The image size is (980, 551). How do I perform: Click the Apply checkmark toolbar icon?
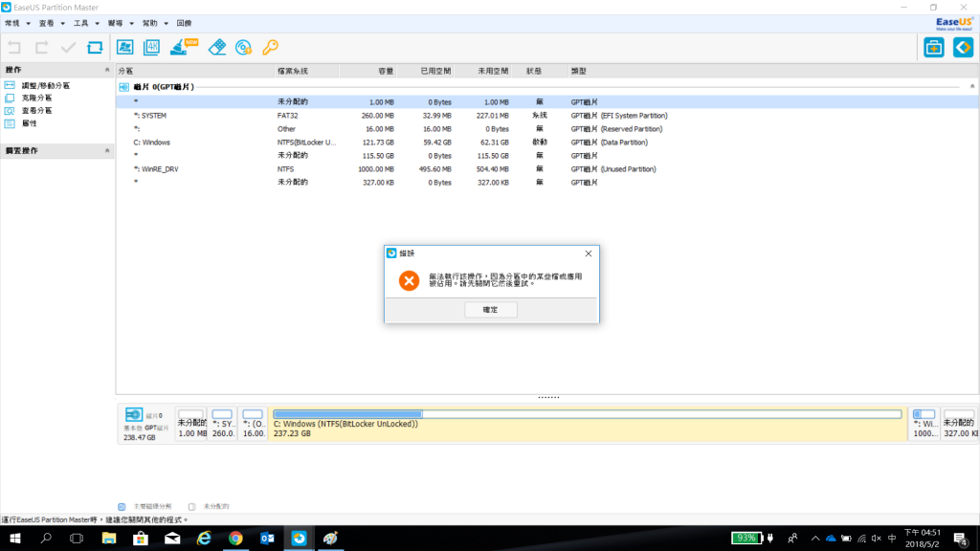tap(68, 48)
